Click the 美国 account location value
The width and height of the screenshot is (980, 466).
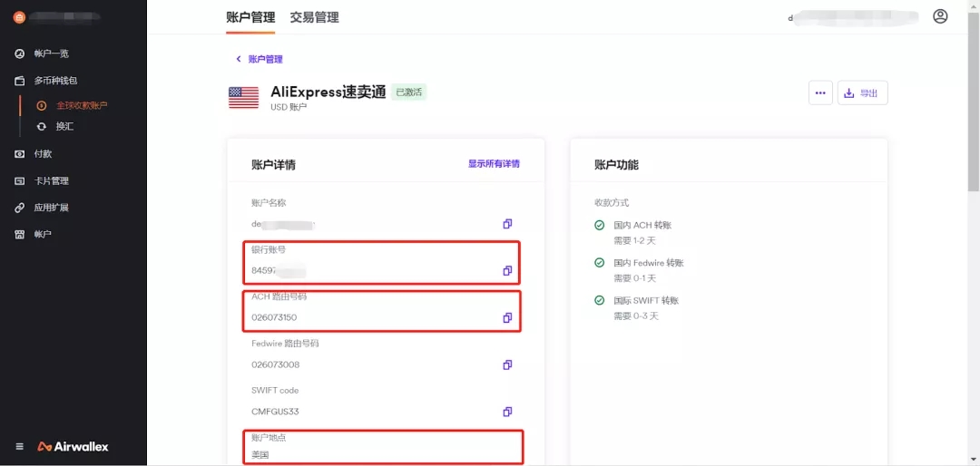pyautogui.click(x=260, y=455)
